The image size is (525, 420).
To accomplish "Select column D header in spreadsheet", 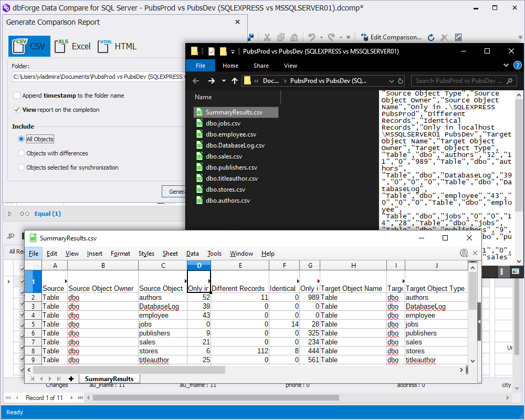I will tap(199, 266).
